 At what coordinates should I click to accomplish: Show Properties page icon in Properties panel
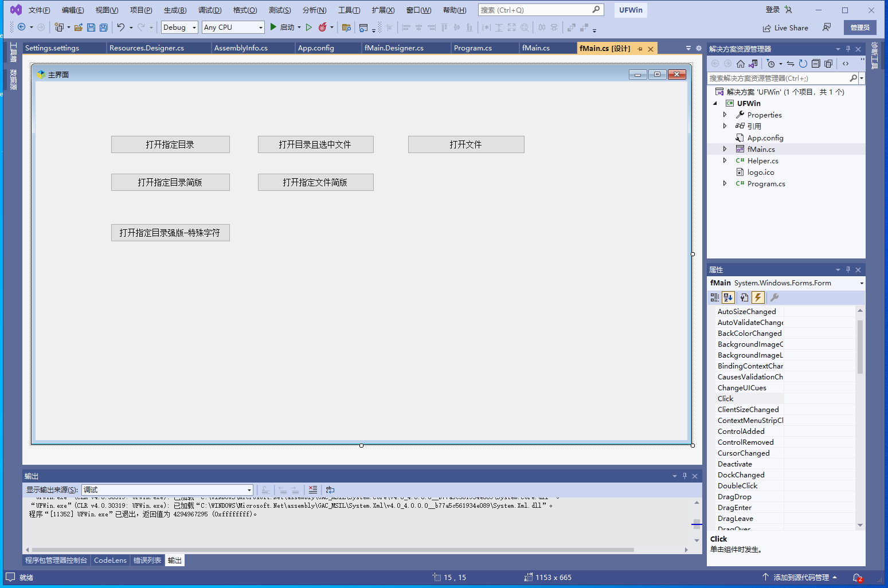tap(744, 297)
